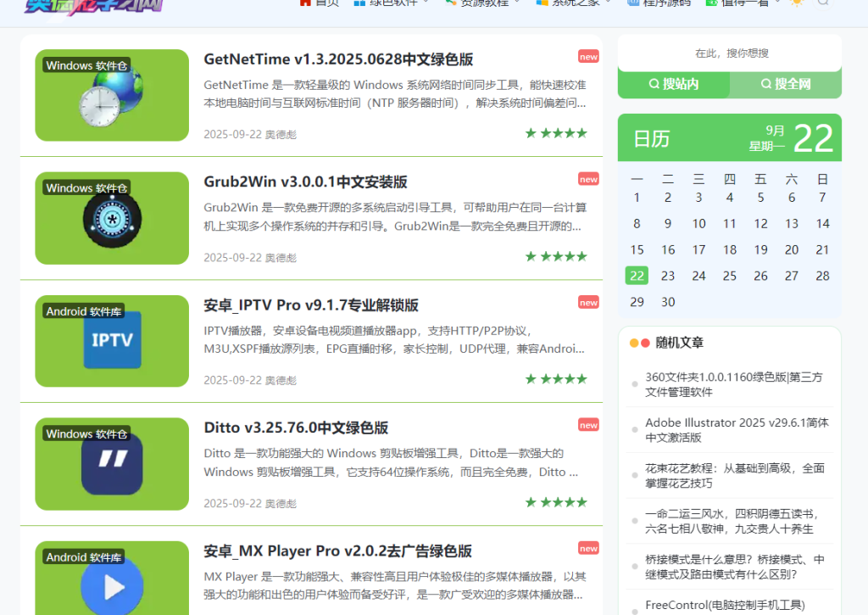Select day 28 in the calendar
Viewport: 868px width, 615px height.
tap(822, 276)
